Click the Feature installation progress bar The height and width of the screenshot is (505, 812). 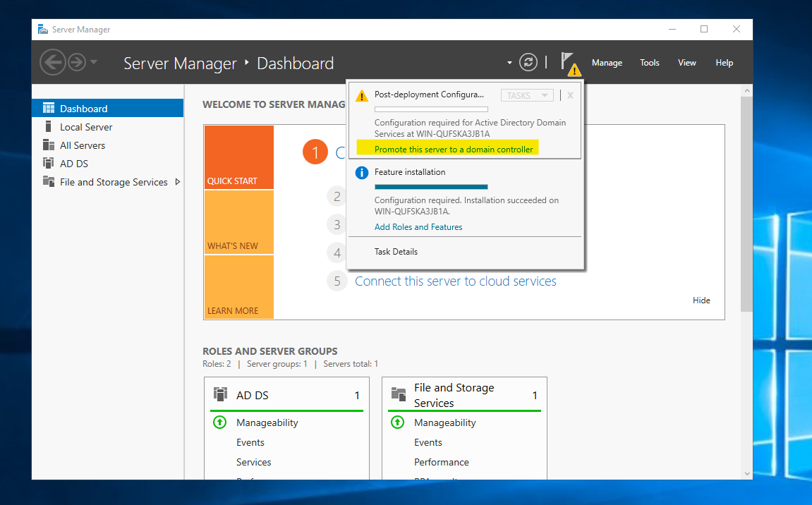[x=431, y=187]
